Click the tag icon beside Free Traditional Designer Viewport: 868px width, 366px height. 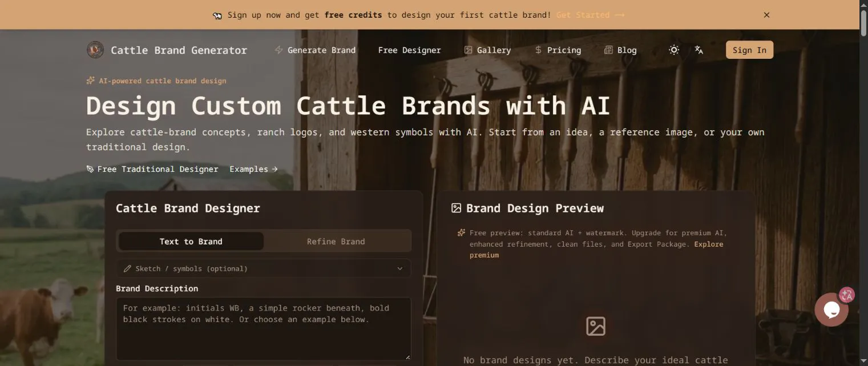[90, 169]
